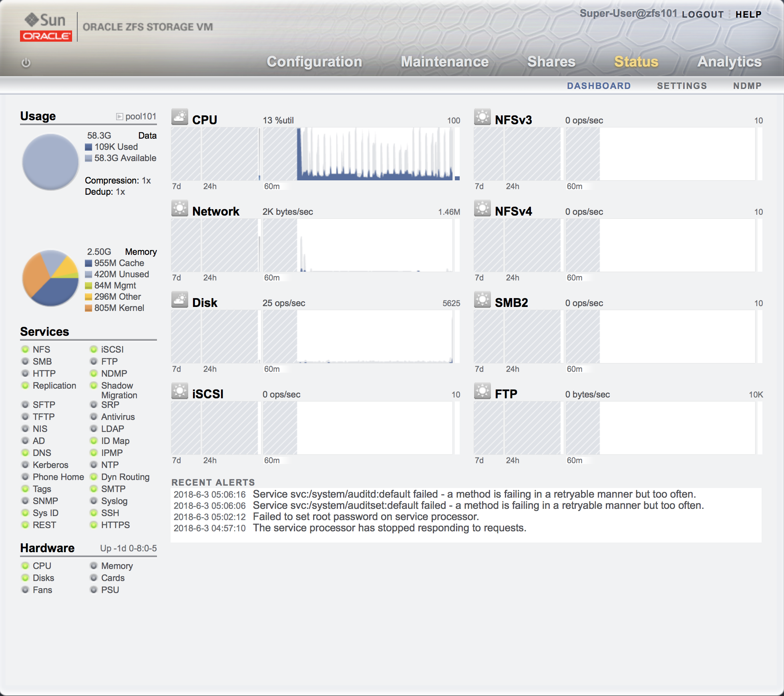Click status light next to hardware CPU

point(25,566)
